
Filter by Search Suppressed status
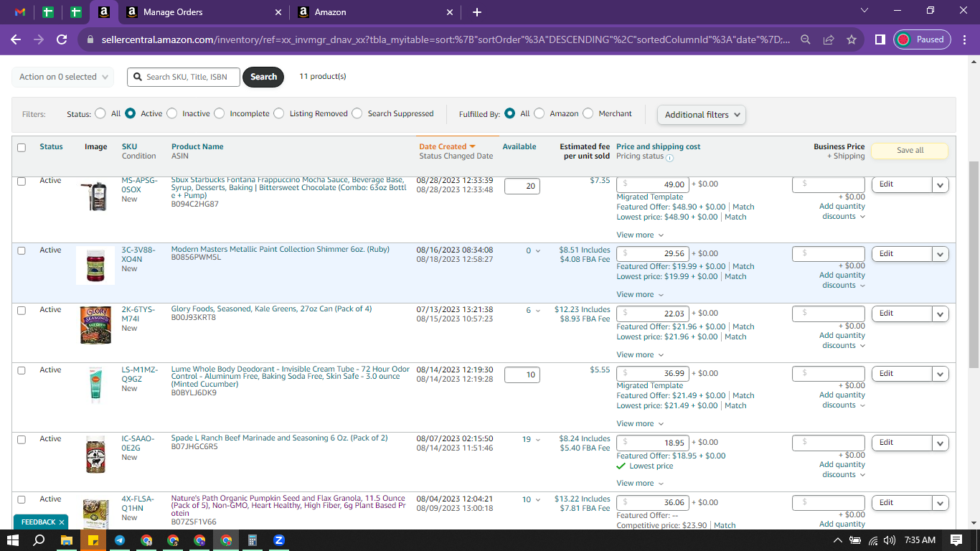click(x=357, y=113)
